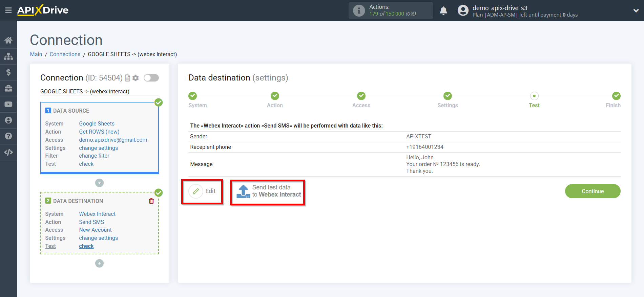Open the Connections breadcrumb link
Screen dimensions: 644x297
click(65, 54)
